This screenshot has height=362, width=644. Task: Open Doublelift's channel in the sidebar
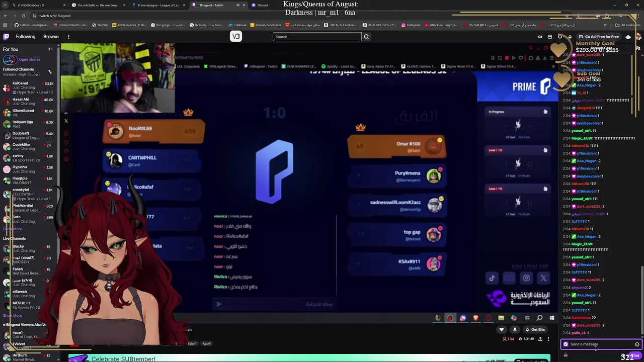[x=28, y=135]
